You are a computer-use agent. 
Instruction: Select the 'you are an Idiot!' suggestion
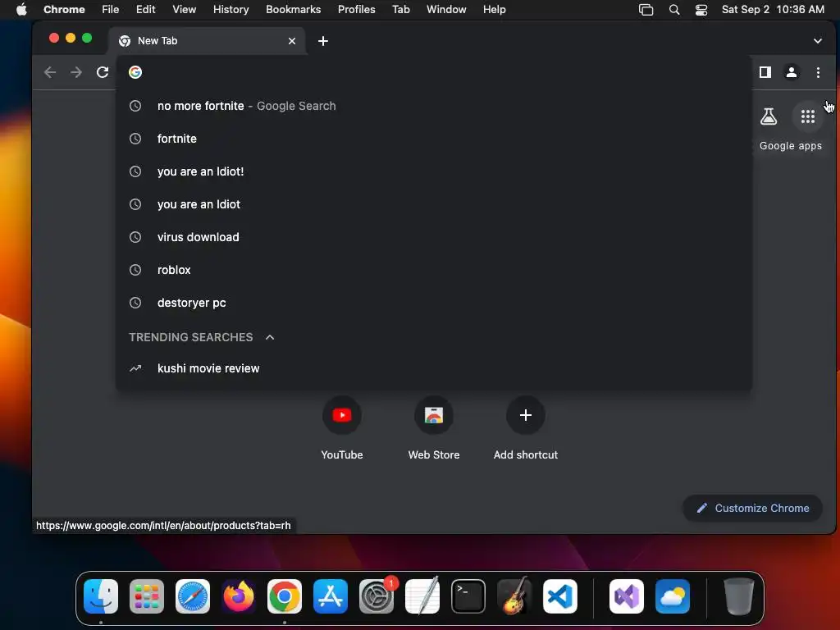click(434, 171)
